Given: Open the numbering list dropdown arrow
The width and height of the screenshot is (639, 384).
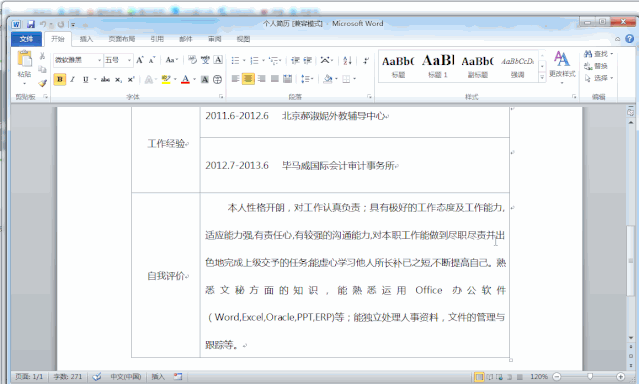Looking at the screenshot, I should coord(263,61).
